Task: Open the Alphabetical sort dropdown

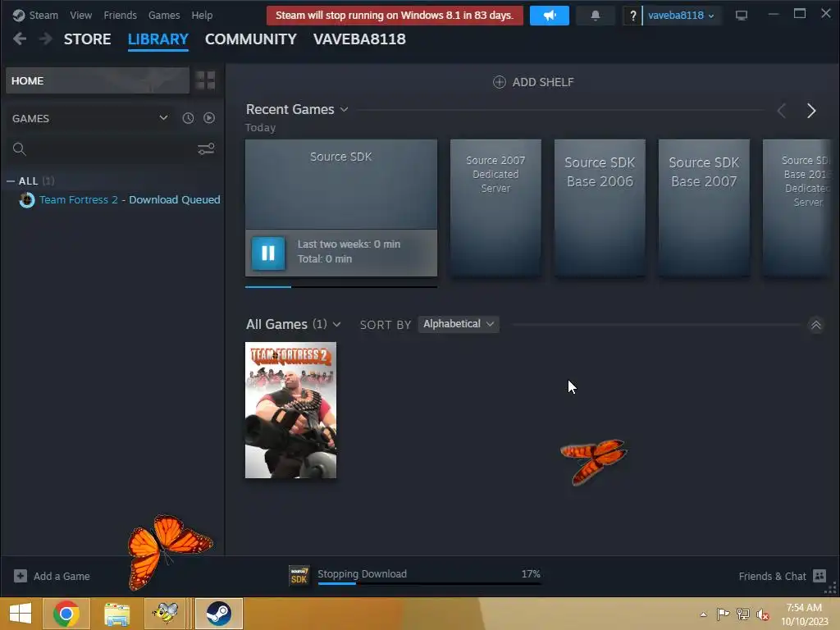Action: point(459,323)
